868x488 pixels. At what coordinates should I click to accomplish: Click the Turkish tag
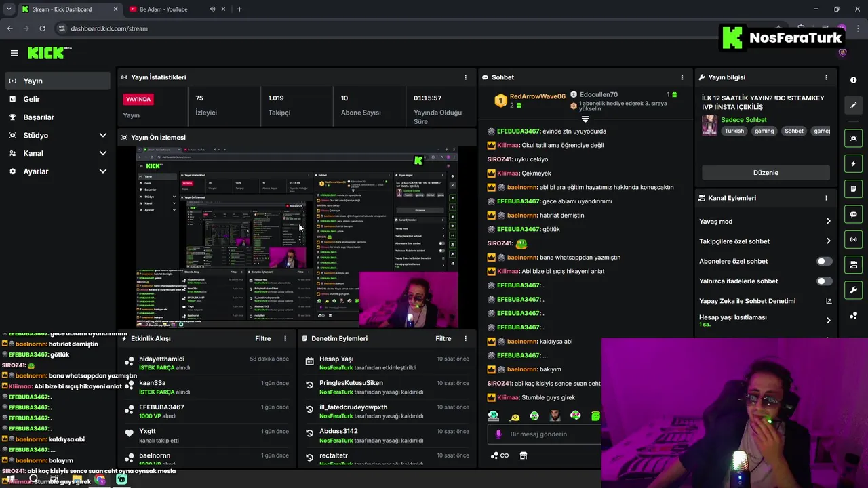734,131
